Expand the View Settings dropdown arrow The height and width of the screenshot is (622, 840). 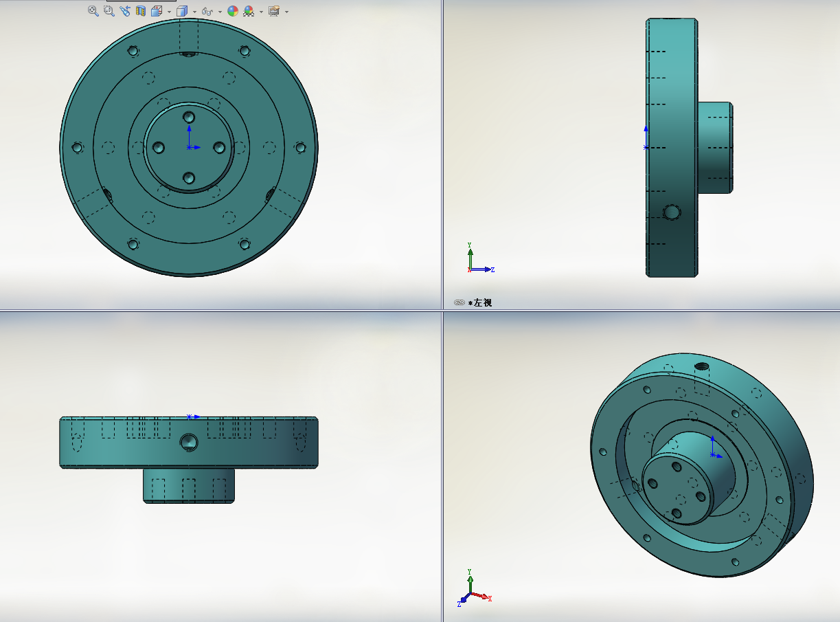[x=286, y=12]
